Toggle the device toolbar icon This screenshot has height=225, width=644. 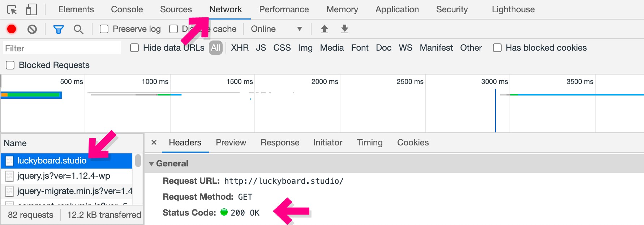[x=31, y=10]
